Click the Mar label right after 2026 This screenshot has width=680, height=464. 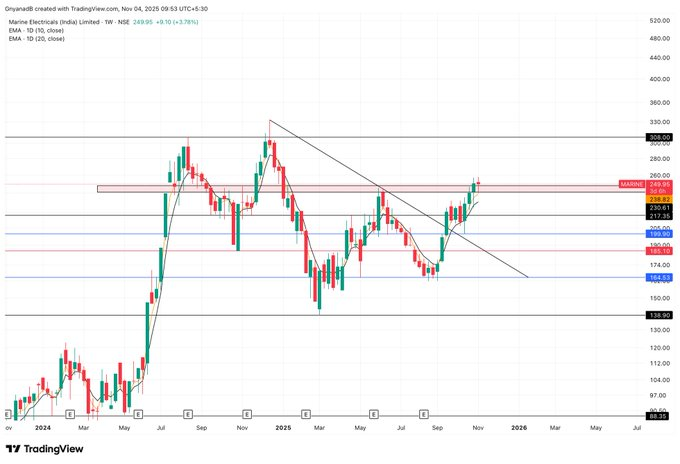click(x=555, y=428)
